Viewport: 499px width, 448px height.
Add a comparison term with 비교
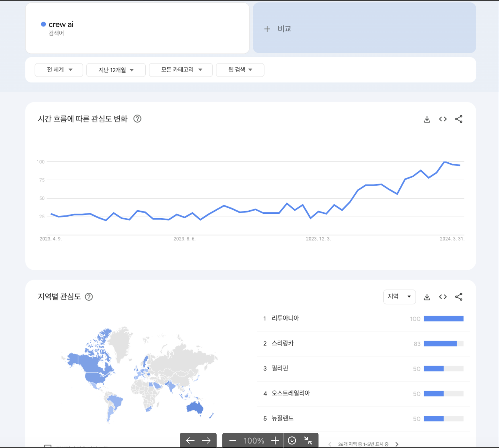(278, 29)
